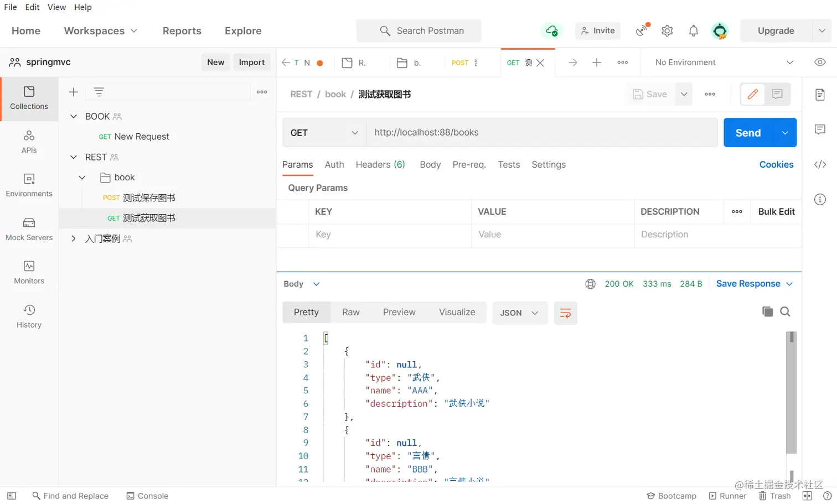Open the Edit menu

pos(33,7)
